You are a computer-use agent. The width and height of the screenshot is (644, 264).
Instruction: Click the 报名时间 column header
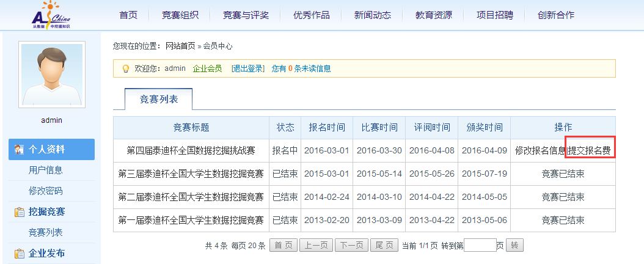click(327, 128)
